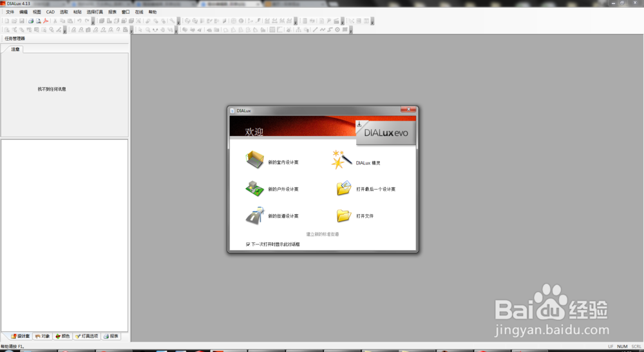The width and height of the screenshot is (644, 352).
Task: Click the new street project road icon
Action: [x=254, y=215]
